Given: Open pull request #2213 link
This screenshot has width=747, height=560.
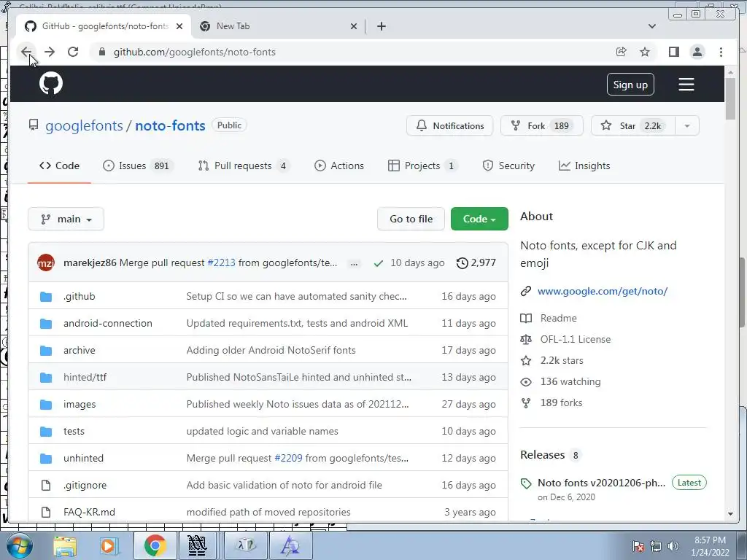Looking at the screenshot, I should pyautogui.click(x=221, y=262).
